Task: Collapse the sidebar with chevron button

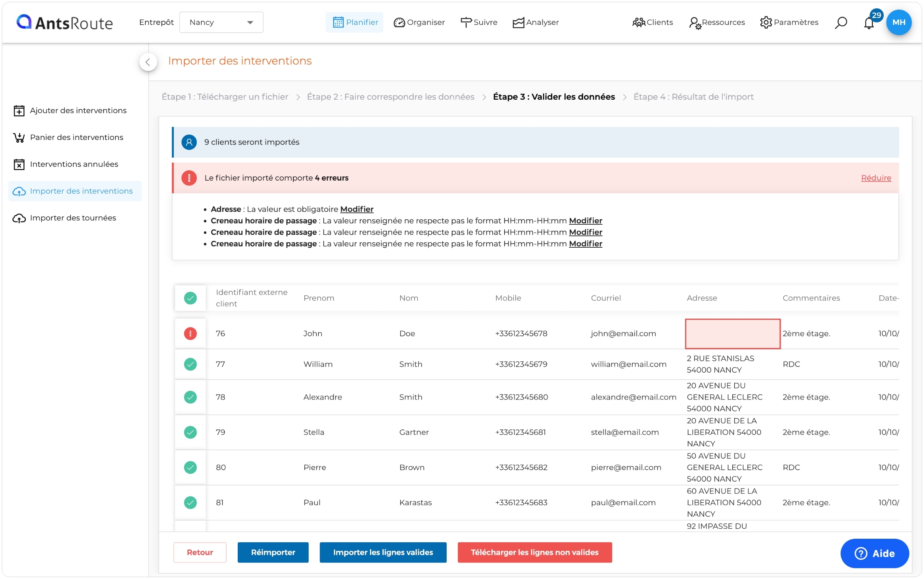Action: pyautogui.click(x=148, y=62)
